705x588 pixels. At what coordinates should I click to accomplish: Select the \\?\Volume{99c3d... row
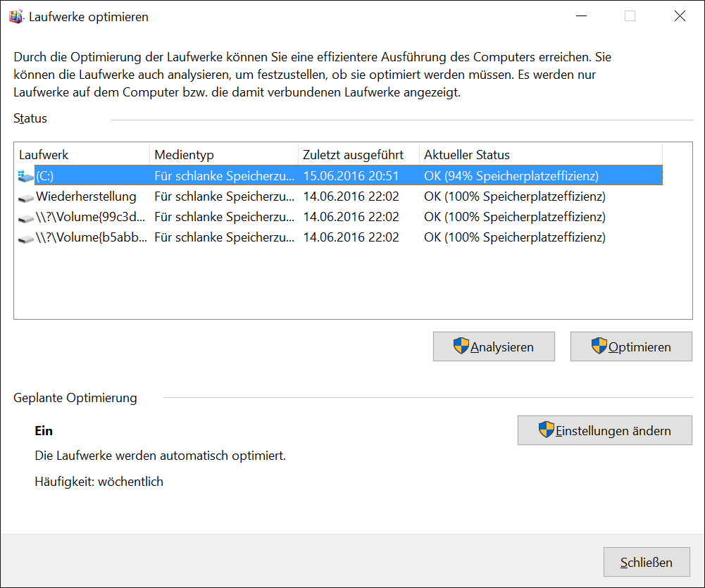pyautogui.click(x=340, y=217)
